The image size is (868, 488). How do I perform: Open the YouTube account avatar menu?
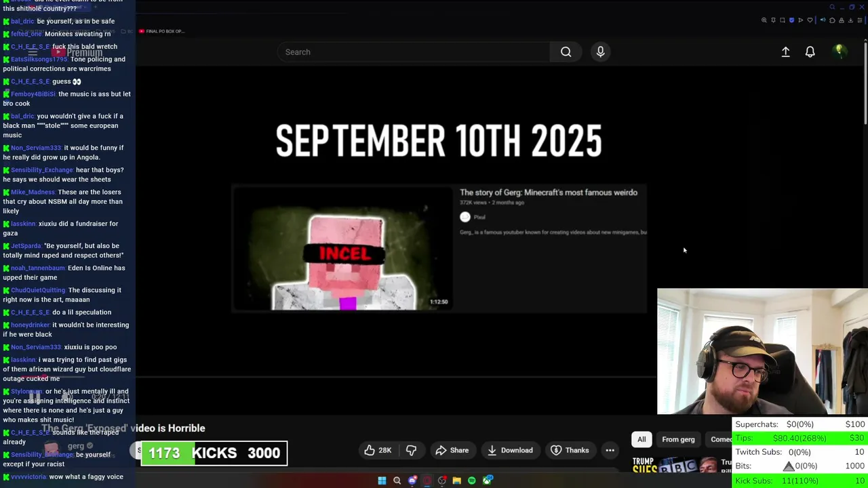click(840, 52)
